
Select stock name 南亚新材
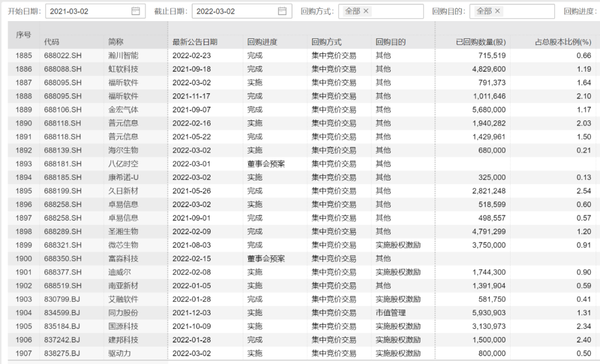coord(123,286)
